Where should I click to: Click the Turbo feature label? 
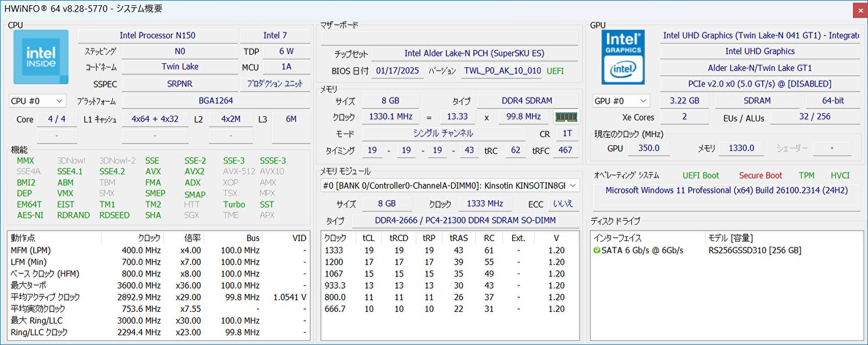click(x=234, y=204)
